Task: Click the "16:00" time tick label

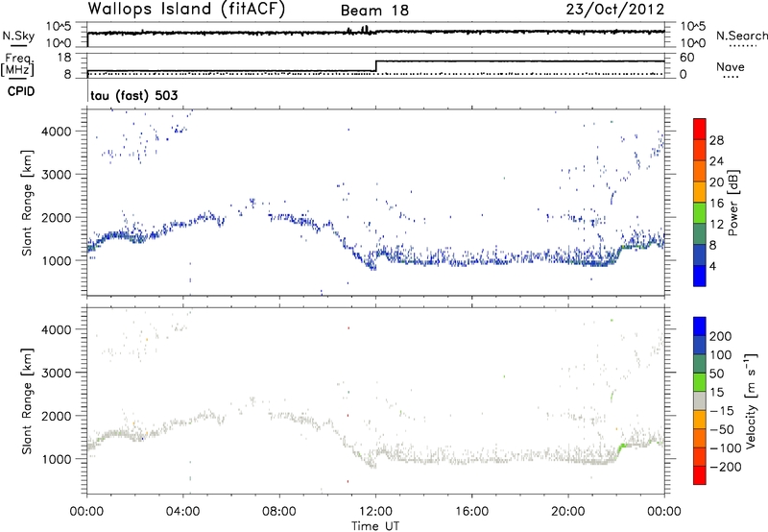Action: coord(471,512)
